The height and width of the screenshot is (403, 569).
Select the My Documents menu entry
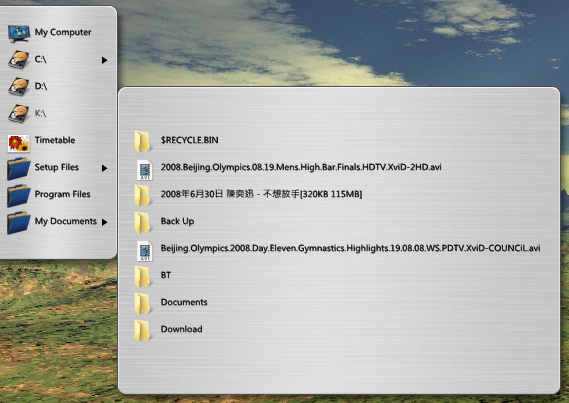tap(58, 222)
